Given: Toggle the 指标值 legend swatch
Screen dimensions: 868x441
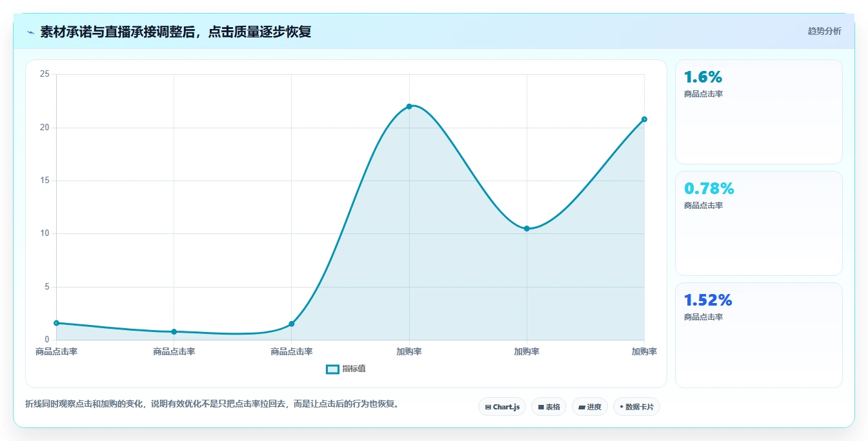Looking at the screenshot, I should [x=332, y=369].
